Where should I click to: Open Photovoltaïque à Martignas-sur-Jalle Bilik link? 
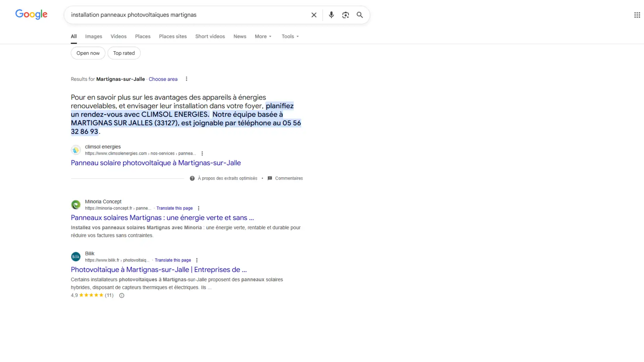pos(159,270)
